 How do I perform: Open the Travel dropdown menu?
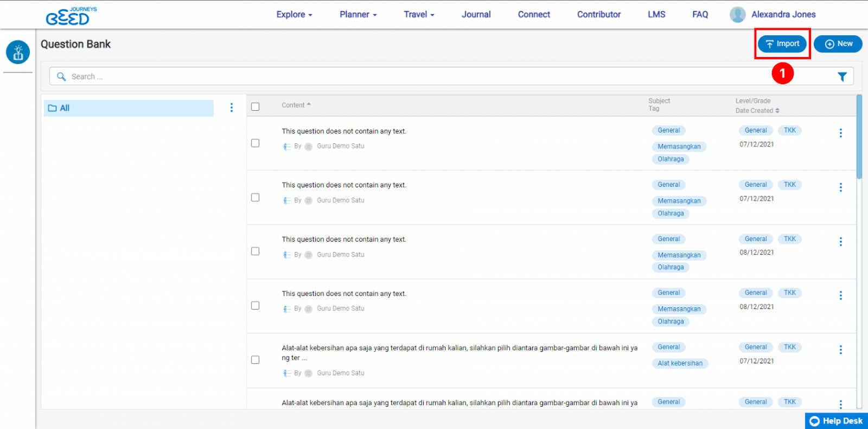(419, 15)
